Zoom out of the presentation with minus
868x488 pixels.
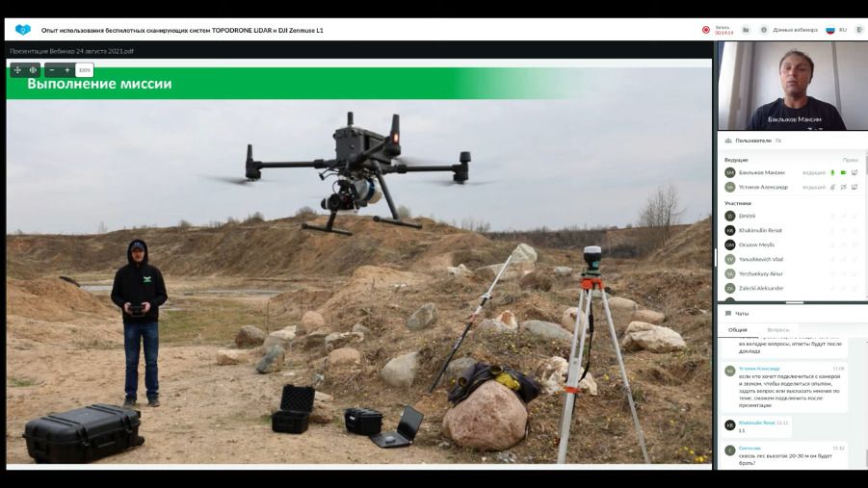52,70
